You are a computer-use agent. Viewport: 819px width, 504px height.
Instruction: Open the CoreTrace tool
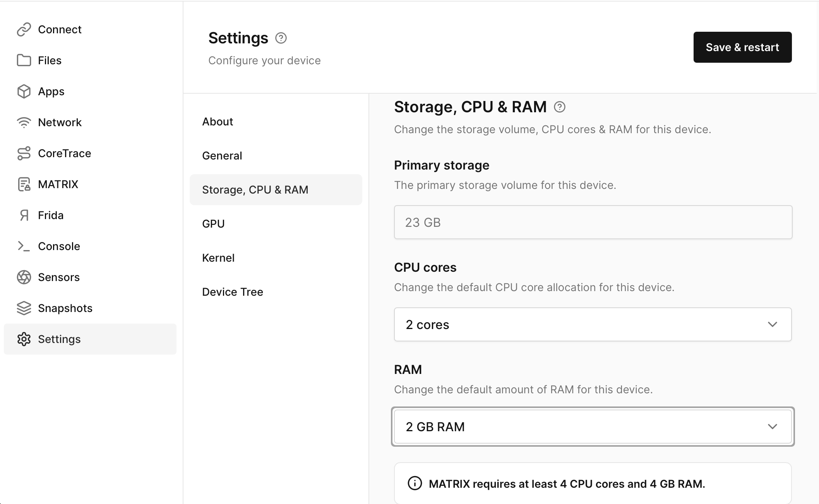pos(65,153)
